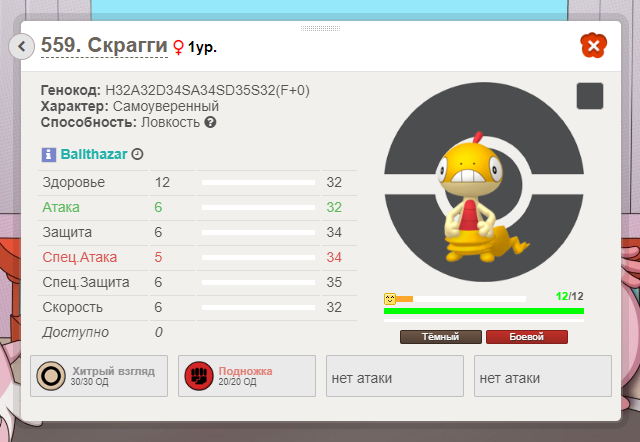Click the clock icon next to Ballthazar
Viewport: 640px width, 442px height.
click(x=137, y=154)
